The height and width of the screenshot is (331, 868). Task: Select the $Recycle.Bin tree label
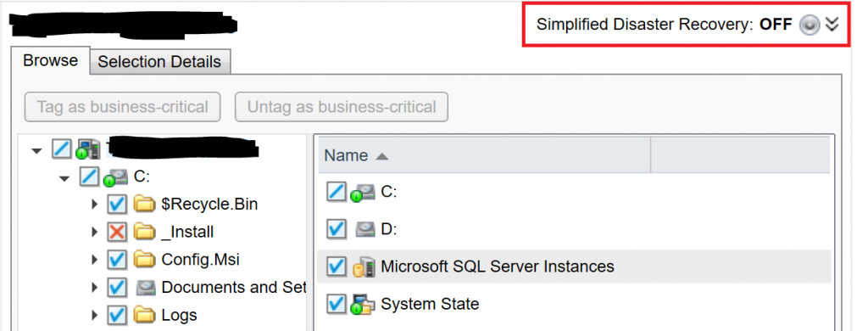210,205
